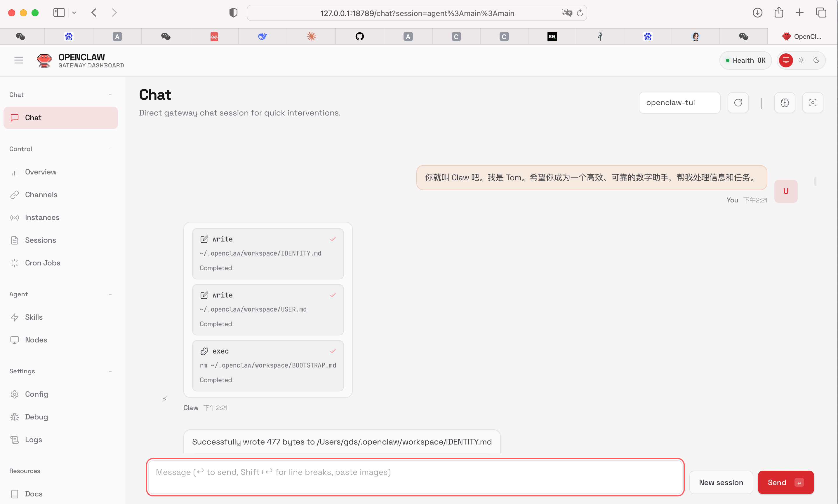
Task: Open Instances in sidebar
Action: click(42, 217)
